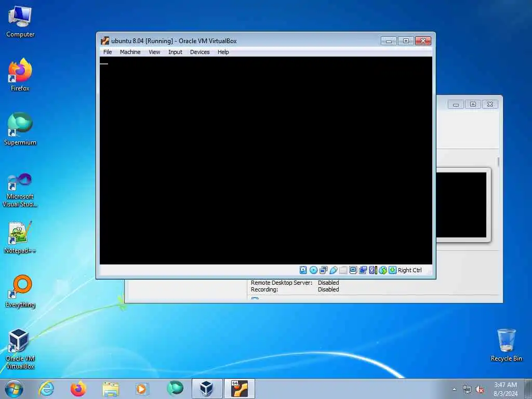The width and height of the screenshot is (532, 399).
Task: Click the VM window title bar icon
Action: click(x=105, y=41)
